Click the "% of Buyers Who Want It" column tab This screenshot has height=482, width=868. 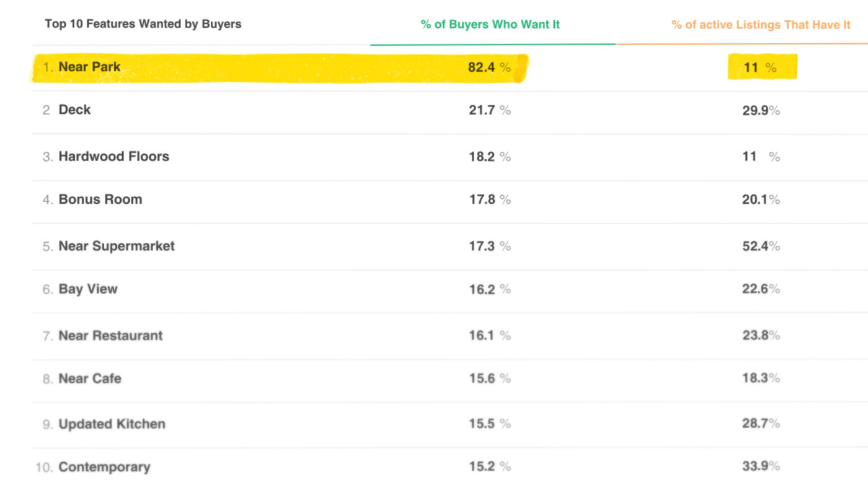[490, 25]
